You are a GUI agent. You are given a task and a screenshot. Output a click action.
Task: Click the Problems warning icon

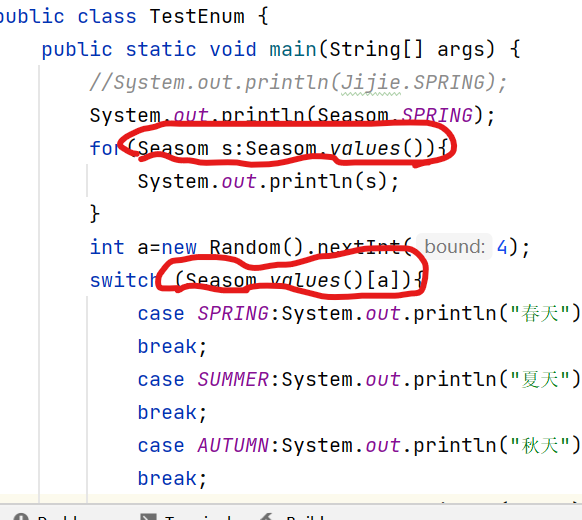tap(21, 517)
